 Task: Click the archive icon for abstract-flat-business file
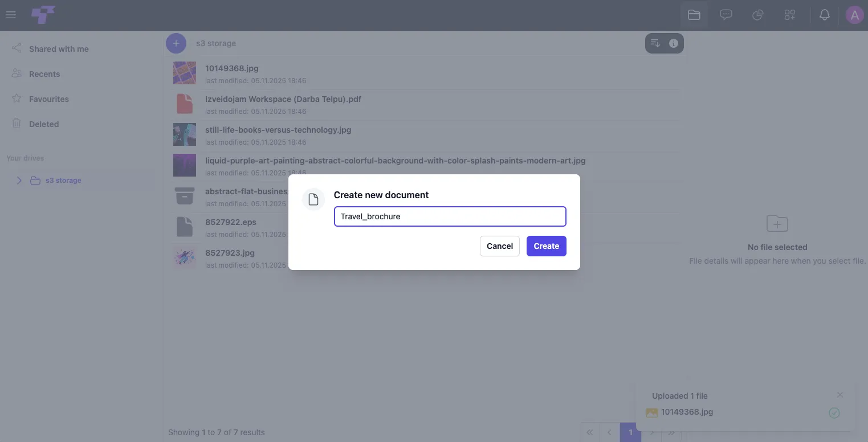click(x=185, y=196)
